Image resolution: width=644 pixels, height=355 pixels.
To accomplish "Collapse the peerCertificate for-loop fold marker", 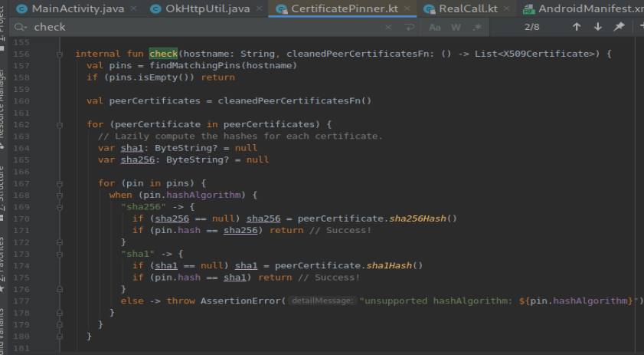I will (x=60, y=125).
